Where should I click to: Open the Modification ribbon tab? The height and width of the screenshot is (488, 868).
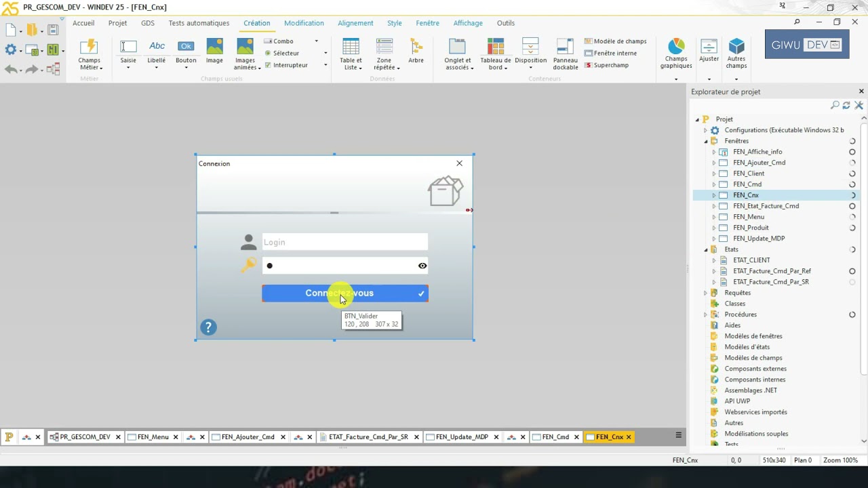point(304,23)
